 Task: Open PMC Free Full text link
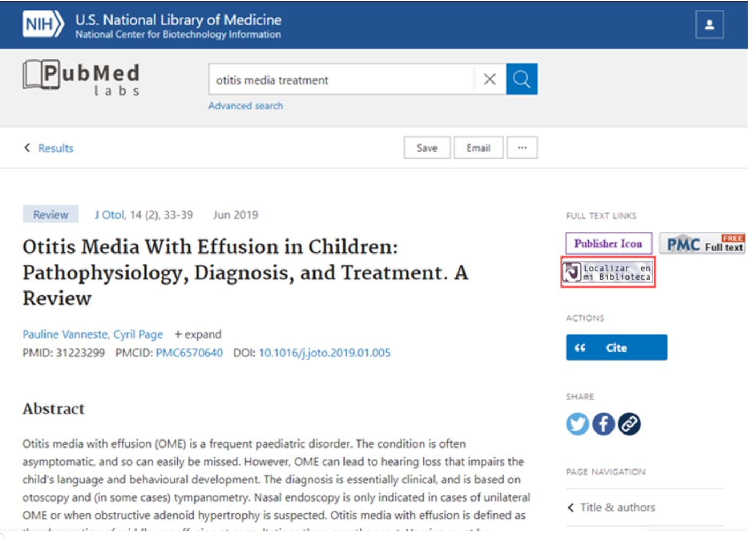coord(702,244)
